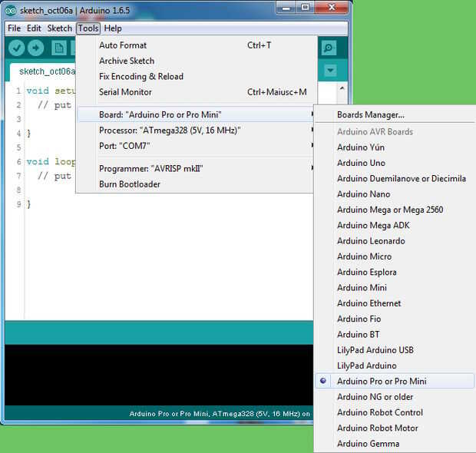Choose Arduino Ethernet board
This screenshot has height=453, width=476.
[x=395, y=303]
